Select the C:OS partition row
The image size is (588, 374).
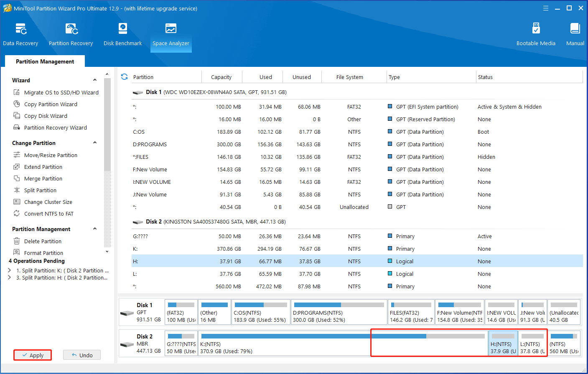(x=357, y=132)
